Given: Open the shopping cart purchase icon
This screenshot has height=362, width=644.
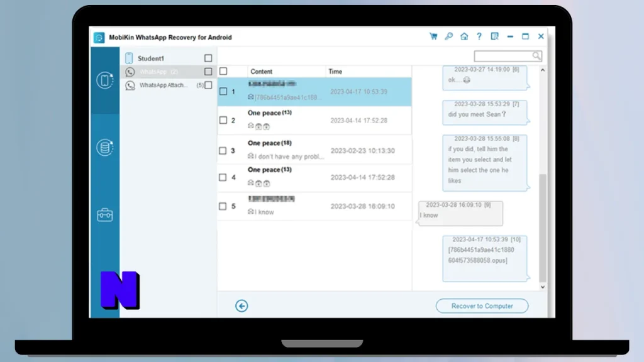Looking at the screenshot, I should (433, 36).
